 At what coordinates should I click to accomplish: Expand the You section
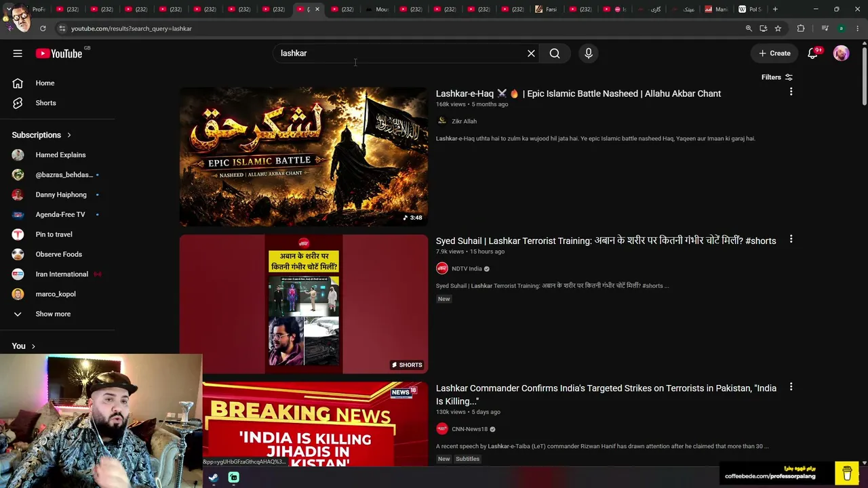[x=24, y=346]
